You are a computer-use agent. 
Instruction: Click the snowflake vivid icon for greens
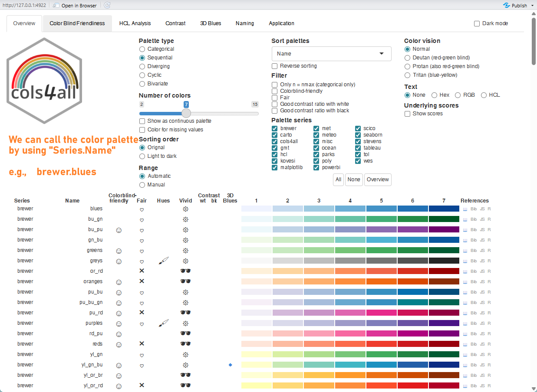point(185,251)
